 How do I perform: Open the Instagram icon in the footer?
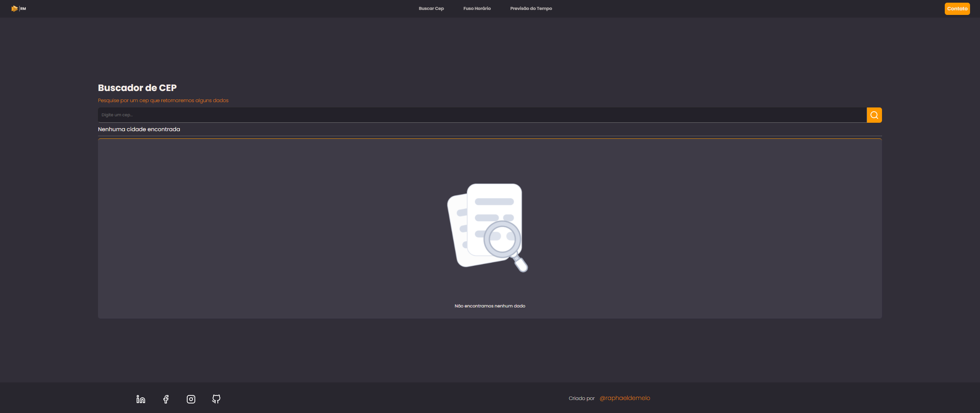pyautogui.click(x=191, y=399)
